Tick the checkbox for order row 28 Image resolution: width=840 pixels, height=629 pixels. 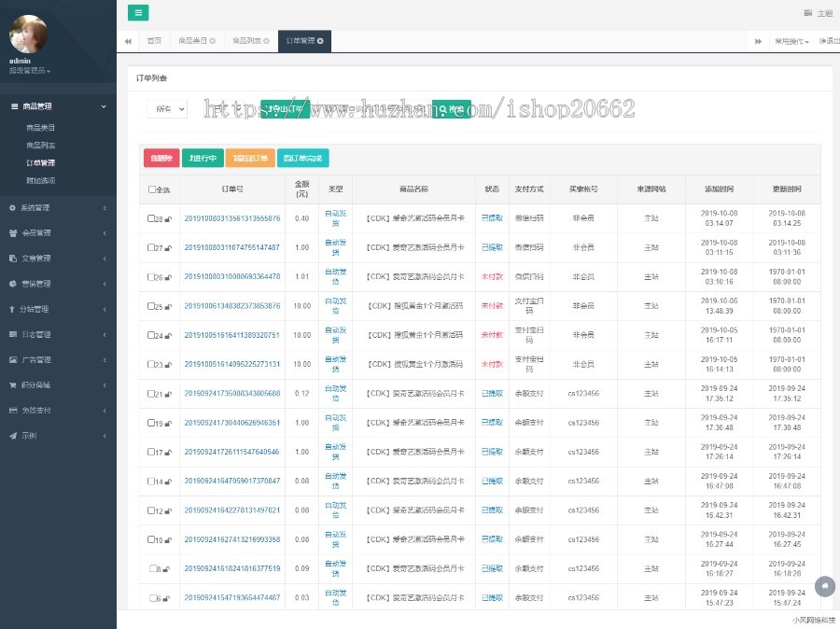pos(150,218)
